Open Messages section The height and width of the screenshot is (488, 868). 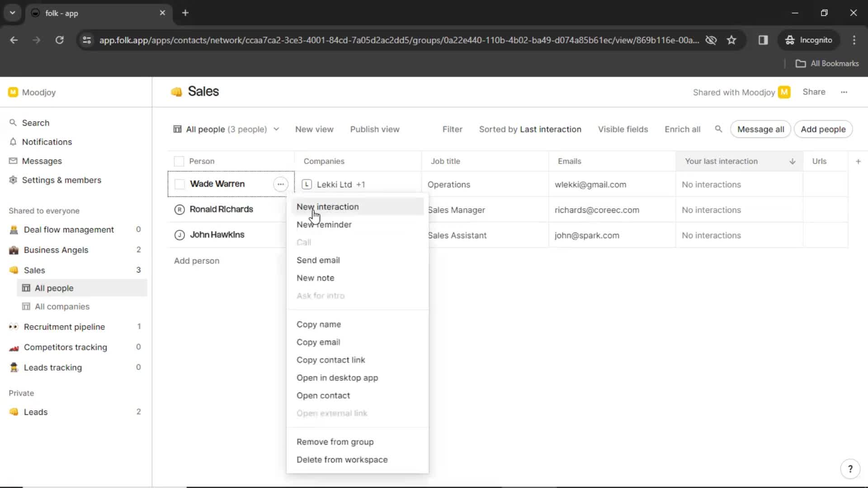[x=42, y=160]
